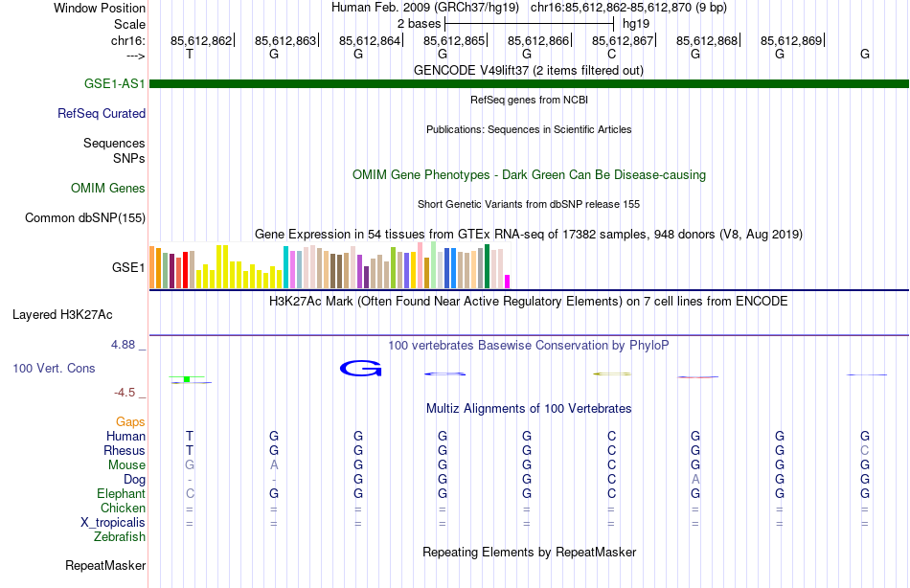This screenshot has height=588, width=910.
Task: Click the Human alignment row label
Action: (x=125, y=436)
